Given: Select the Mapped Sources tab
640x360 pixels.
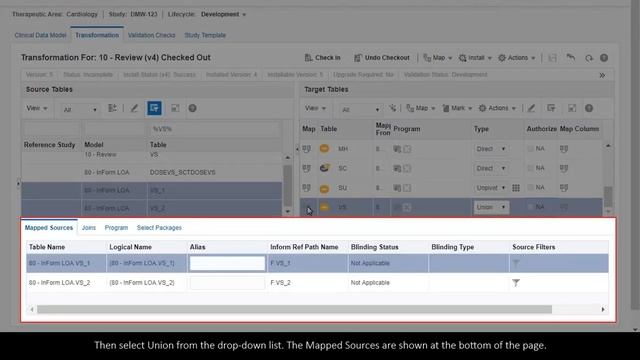Looking at the screenshot, I should pyautogui.click(x=49, y=228).
